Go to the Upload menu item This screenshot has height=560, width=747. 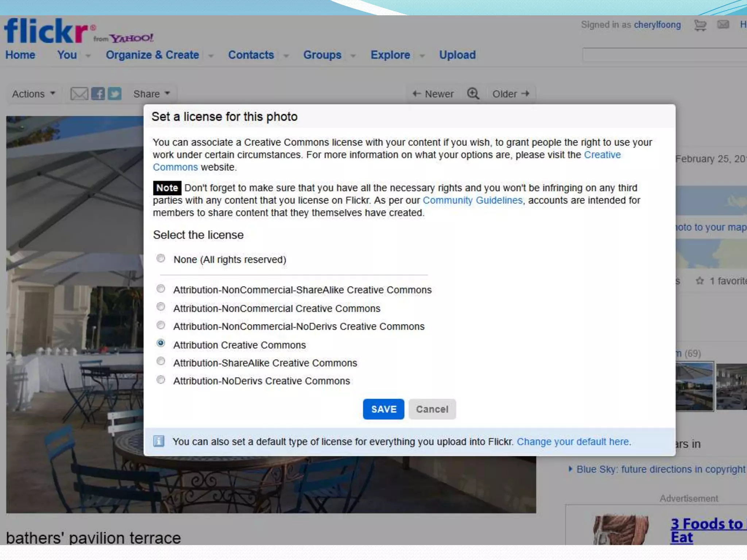(457, 55)
